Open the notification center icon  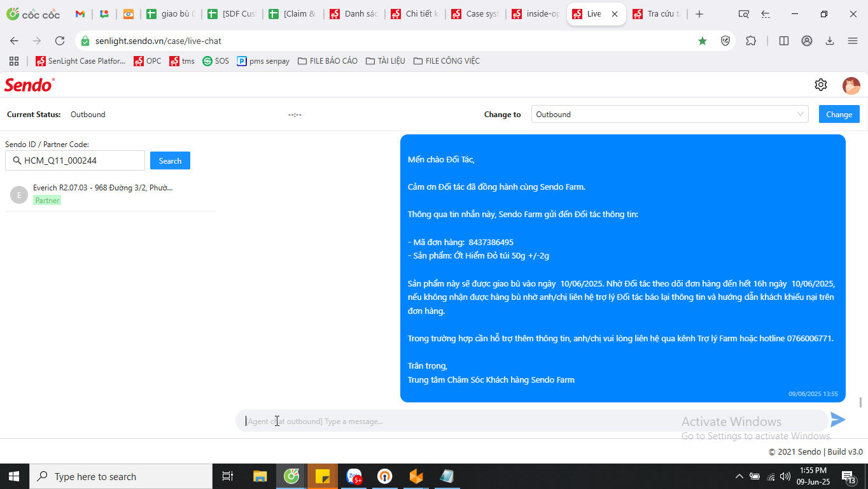pyautogui.click(x=848, y=476)
